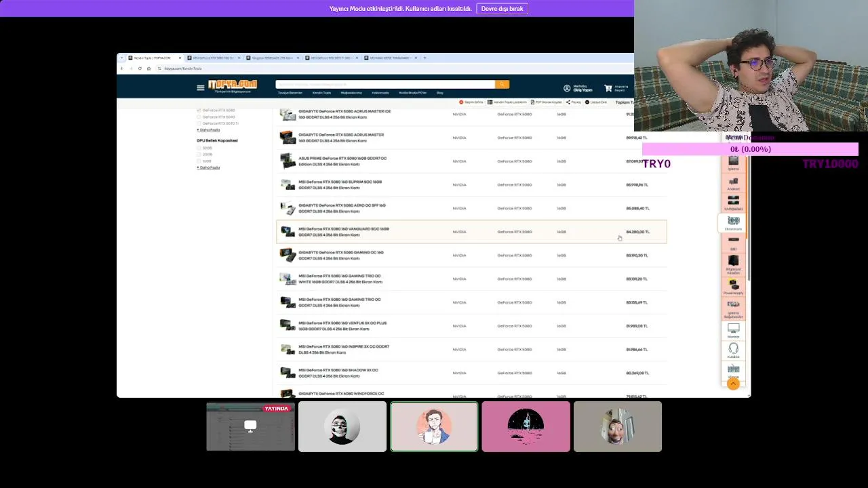Click the browser home icon
This screenshot has width=868, height=488.
(x=149, y=68)
